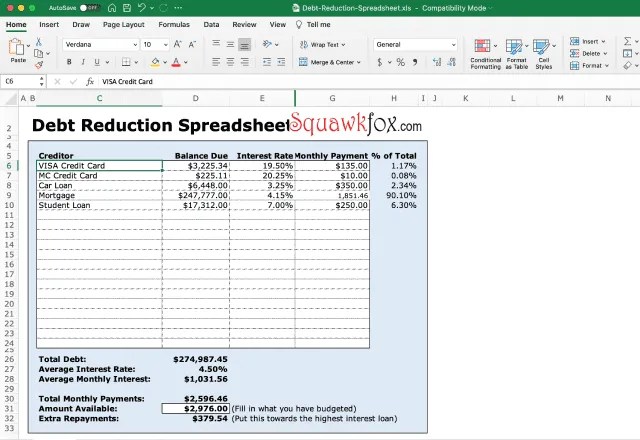This screenshot has width=640, height=440.
Task: Expand the borders dropdown arrow
Action: (x=136, y=62)
